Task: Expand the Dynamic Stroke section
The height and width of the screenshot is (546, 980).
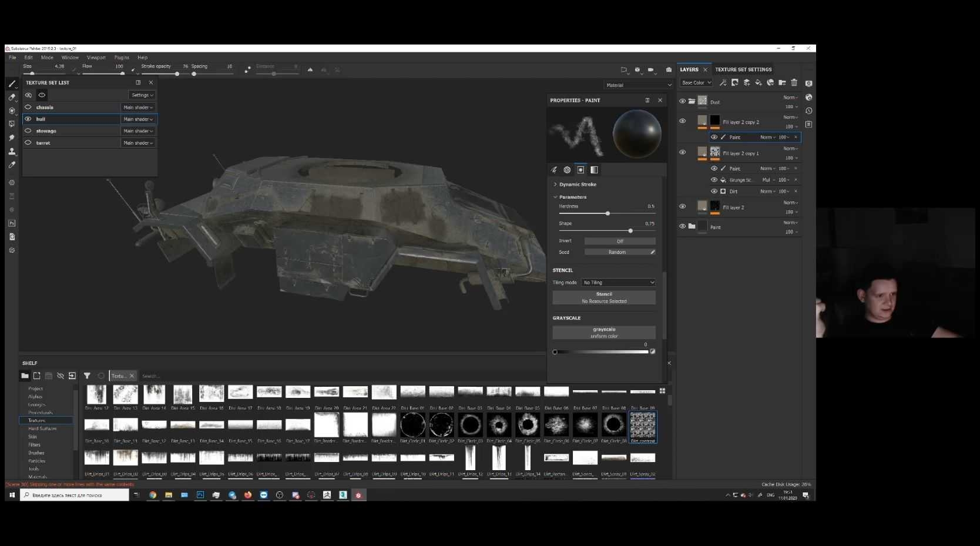Action: point(555,184)
